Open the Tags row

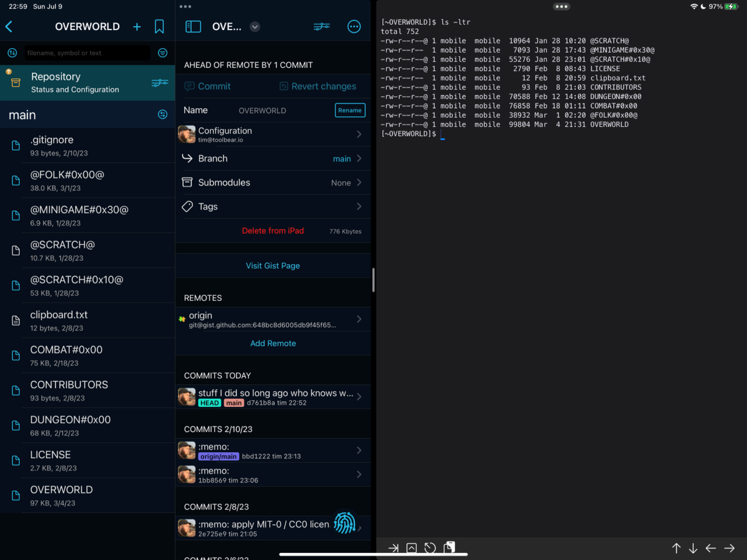(x=273, y=207)
